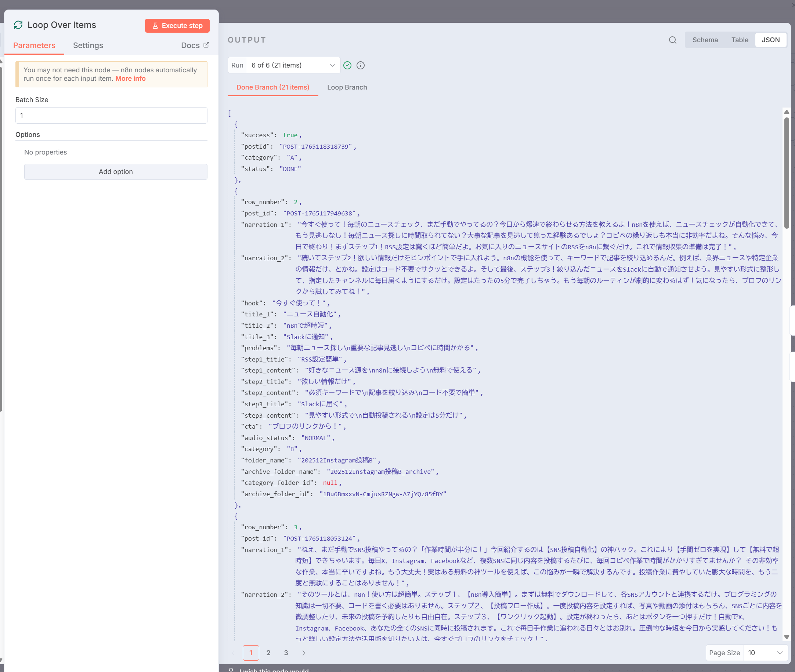Click the Docs external link icon
The image size is (795, 672).
click(206, 45)
